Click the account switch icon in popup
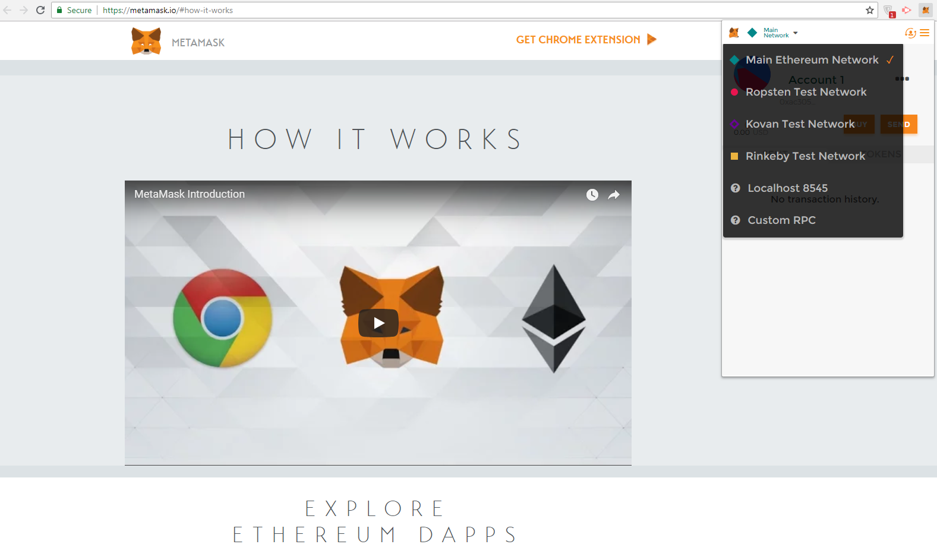The width and height of the screenshot is (937, 560). point(910,33)
